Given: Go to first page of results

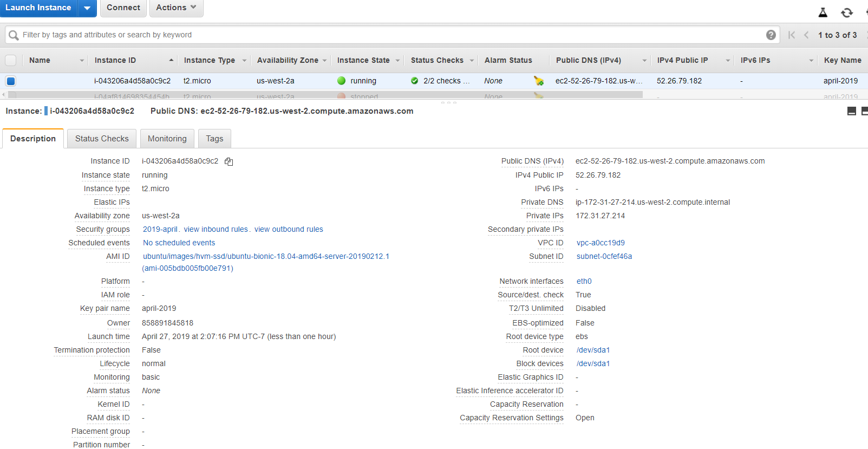Looking at the screenshot, I should 792,35.
